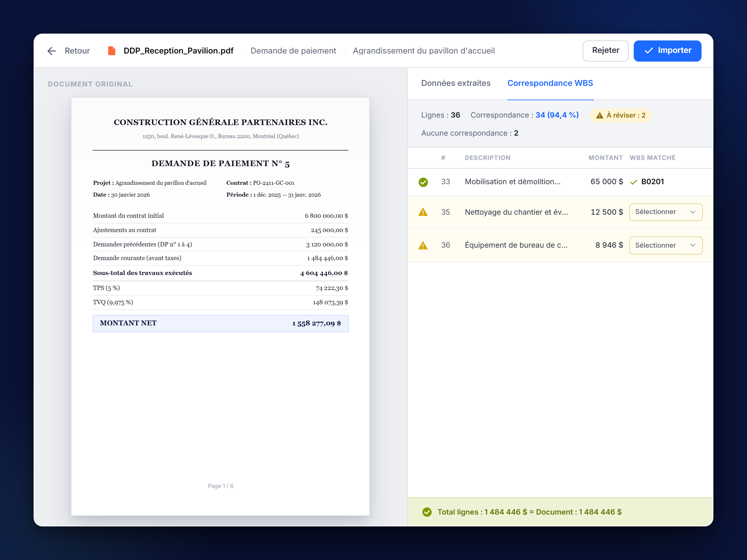Click the Demande de paiement breadcrumb

293,51
